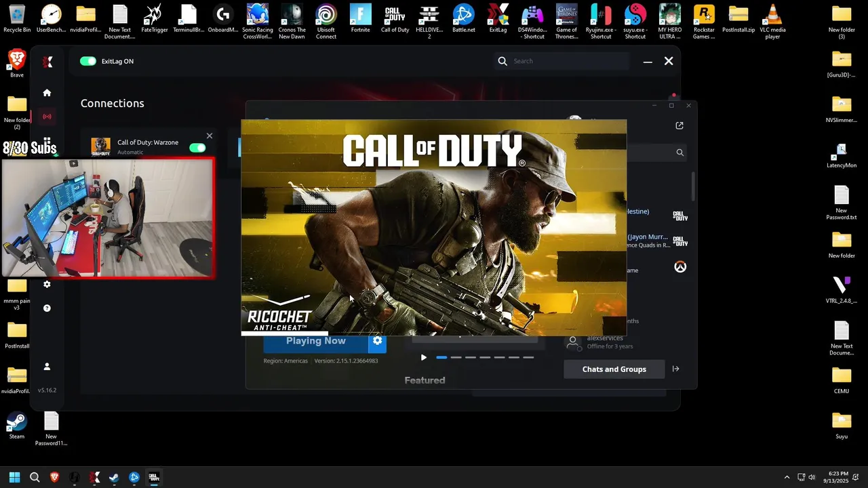Switch to Battle.net in the taskbar
This screenshot has width=868, height=488.
[x=134, y=477]
